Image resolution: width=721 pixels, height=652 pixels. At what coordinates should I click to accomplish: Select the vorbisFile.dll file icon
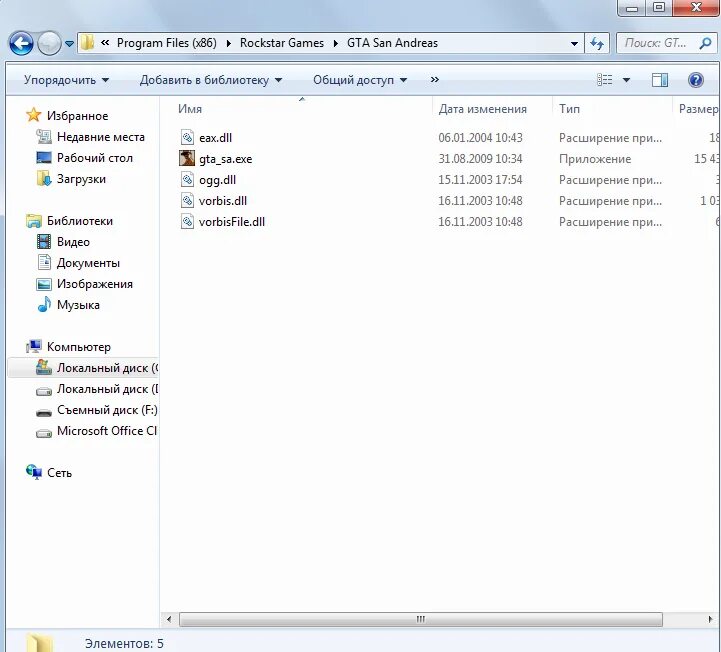click(x=187, y=222)
